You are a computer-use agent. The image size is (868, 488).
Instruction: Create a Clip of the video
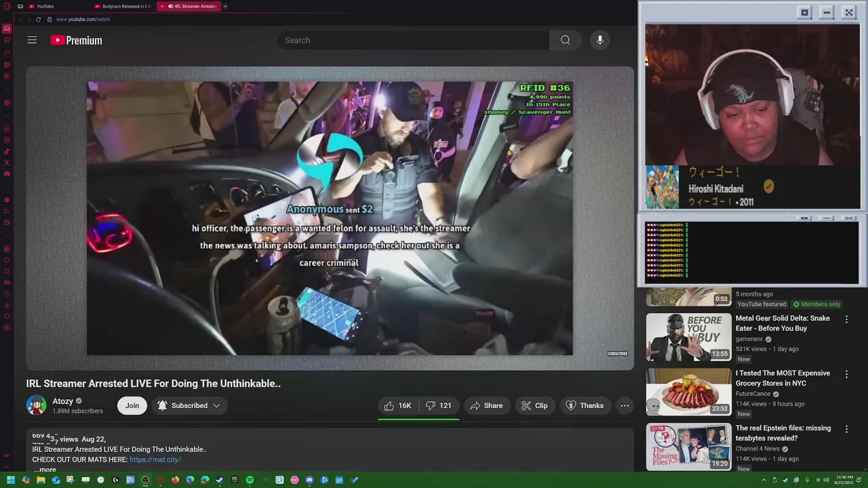[534, 405]
